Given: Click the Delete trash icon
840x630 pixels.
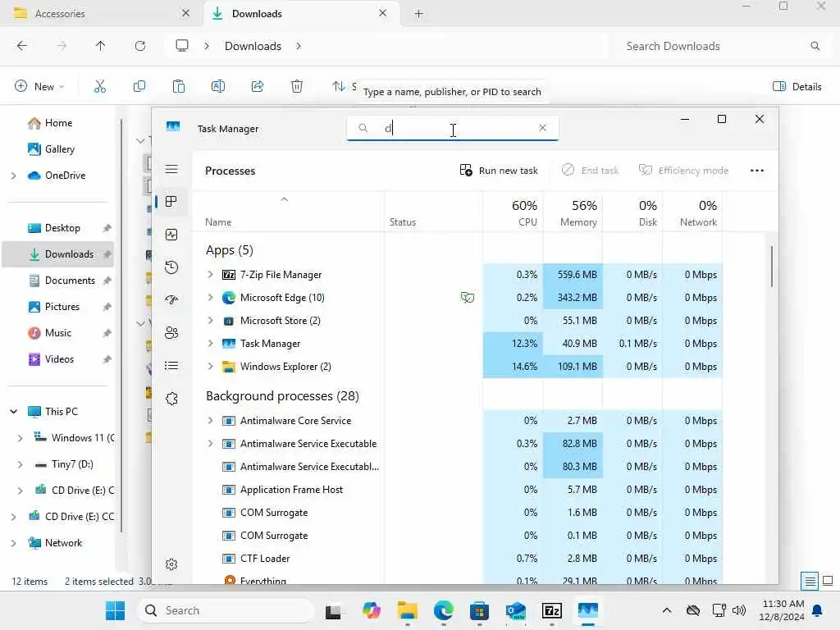Looking at the screenshot, I should coord(297,86).
